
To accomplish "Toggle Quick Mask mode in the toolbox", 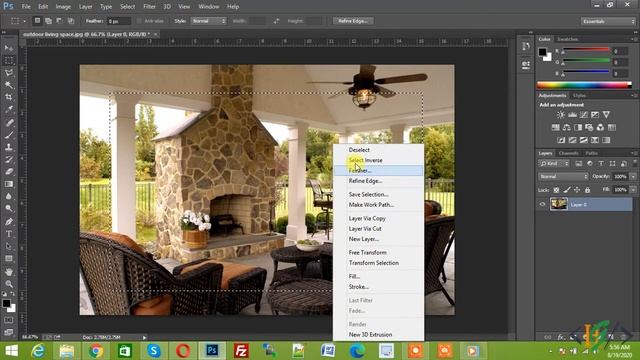I will coord(9,320).
